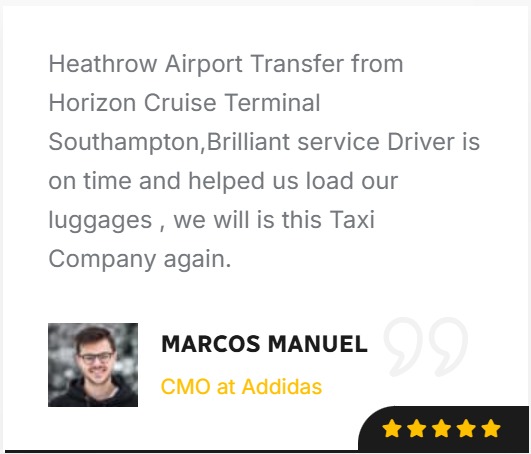
Task: Click the left grey quotation mark
Action: (x=404, y=347)
